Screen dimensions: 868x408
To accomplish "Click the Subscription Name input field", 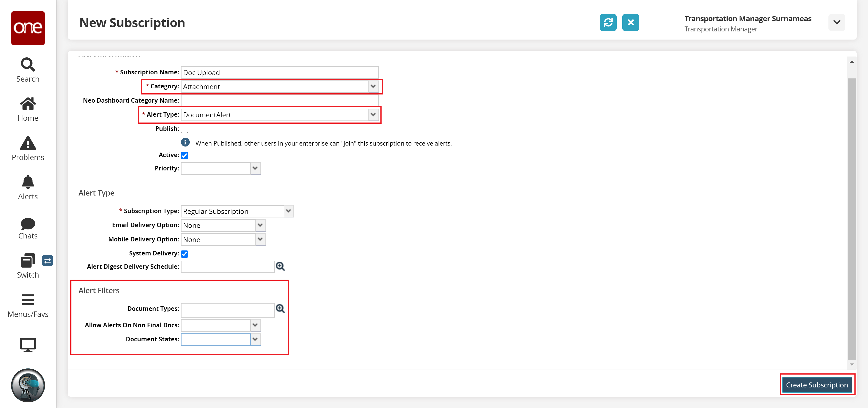I will 279,72.
